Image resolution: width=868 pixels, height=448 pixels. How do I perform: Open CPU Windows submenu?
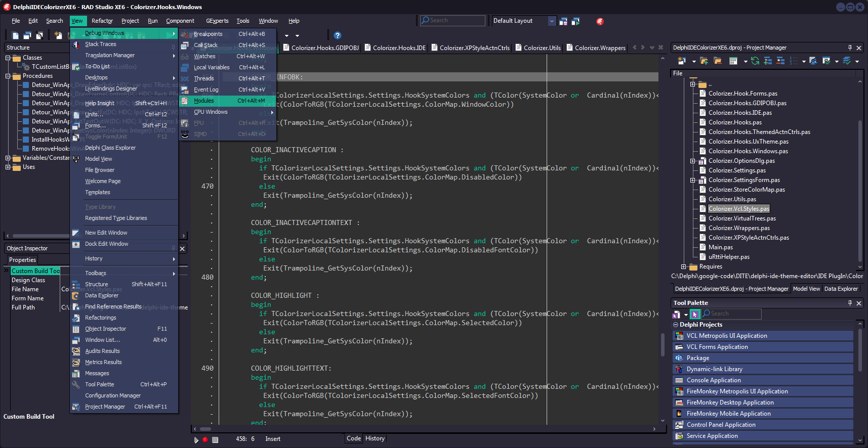(x=228, y=112)
